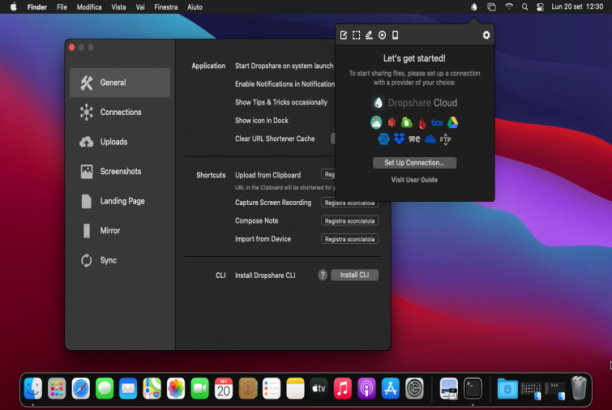Choose the WeTransfer 'we' provider icon
612x410 pixels.
tap(415, 139)
